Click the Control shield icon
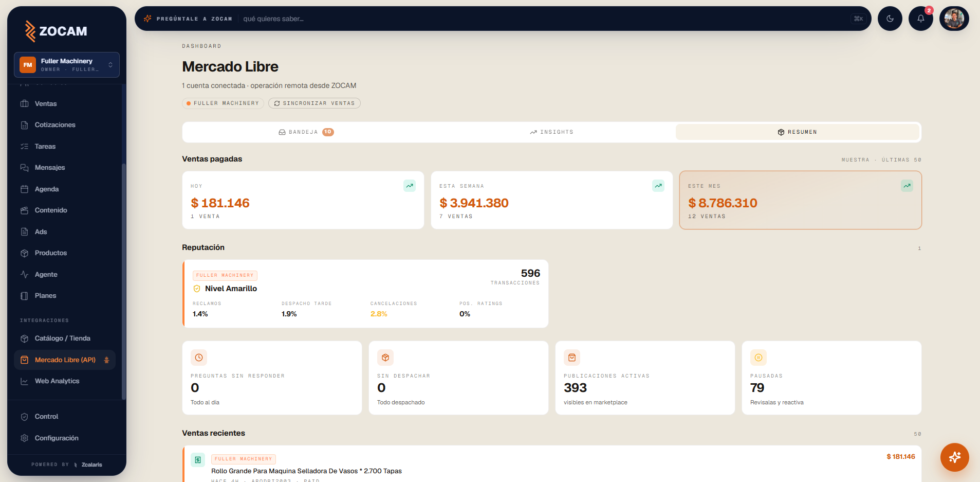Image resolution: width=980 pixels, height=482 pixels. [24, 417]
